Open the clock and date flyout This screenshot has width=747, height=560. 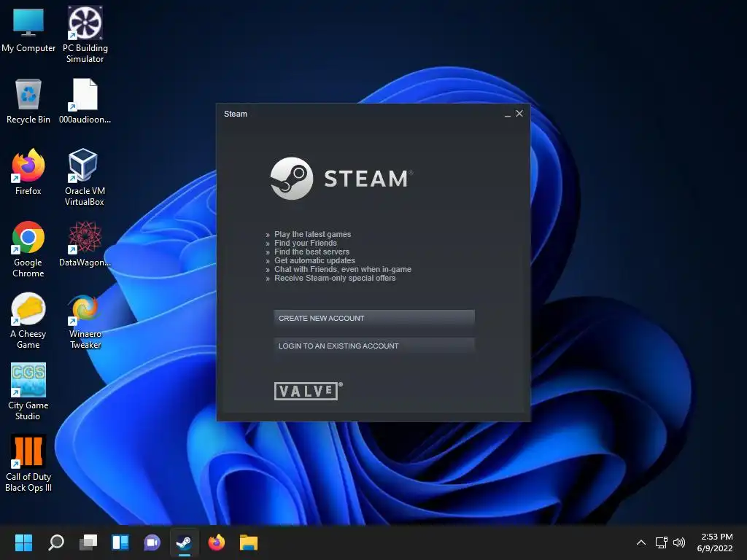[x=716, y=542]
